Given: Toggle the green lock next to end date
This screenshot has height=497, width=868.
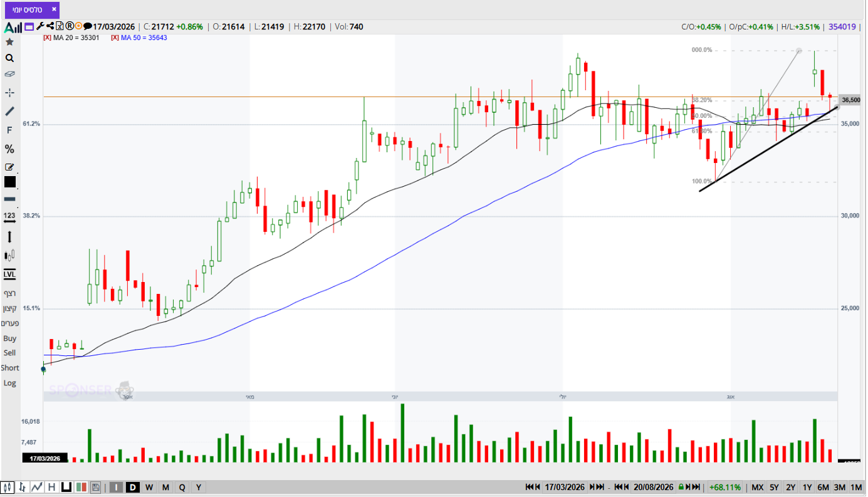Looking at the screenshot, I should tap(680, 487).
